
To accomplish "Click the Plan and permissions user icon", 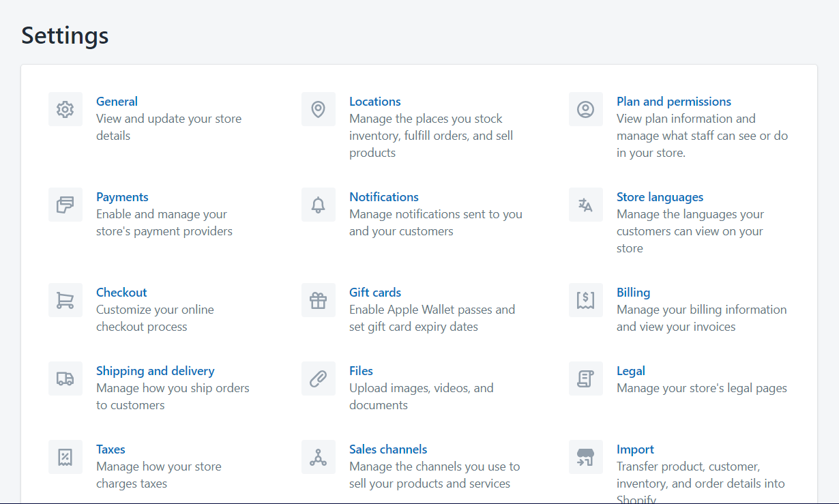I will tap(586, 109).
